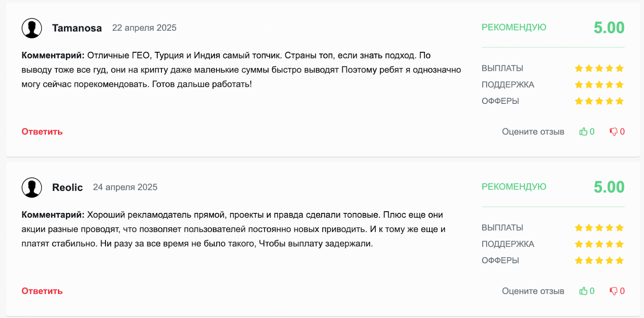644x318 pixels.
Task: Click the 5.00 rating score on Tamanosa's review
Action: (609, 27)
